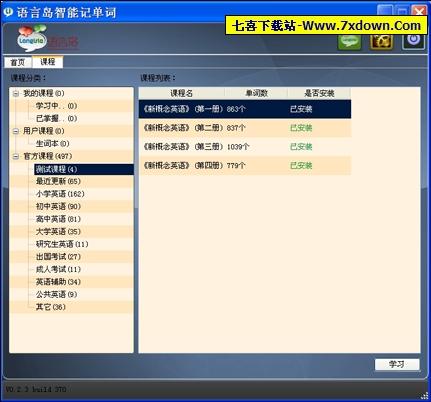Click the resize grip at window corner

(x=424, y=395)
